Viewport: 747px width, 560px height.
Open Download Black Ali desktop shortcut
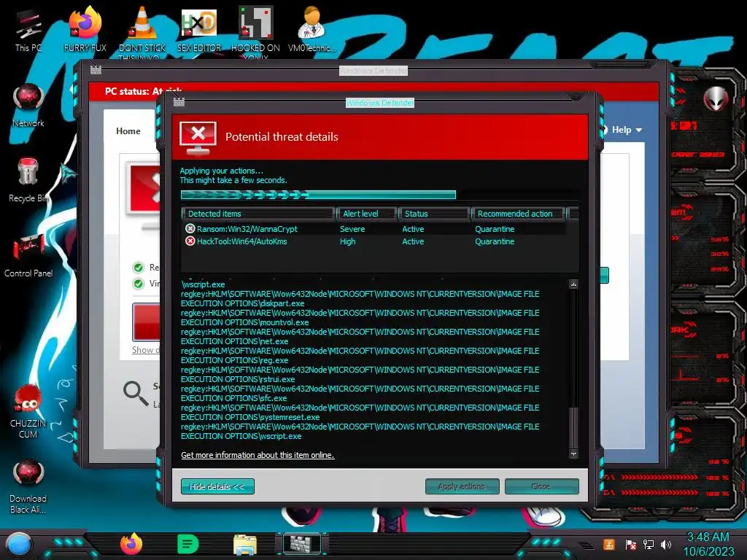[x=28, y=486]
